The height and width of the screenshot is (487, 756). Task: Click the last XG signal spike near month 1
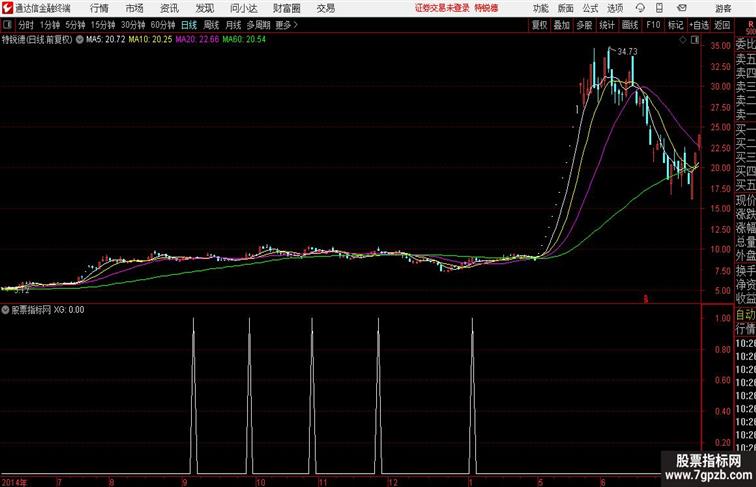[x=472, y=395]
